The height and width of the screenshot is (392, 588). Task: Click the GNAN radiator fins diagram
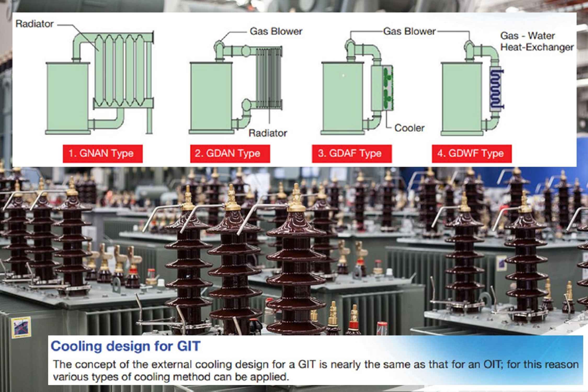coord(120,71)
